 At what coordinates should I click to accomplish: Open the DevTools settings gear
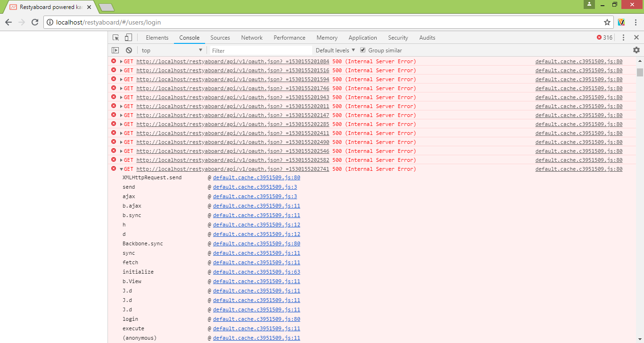coord(636,50)
